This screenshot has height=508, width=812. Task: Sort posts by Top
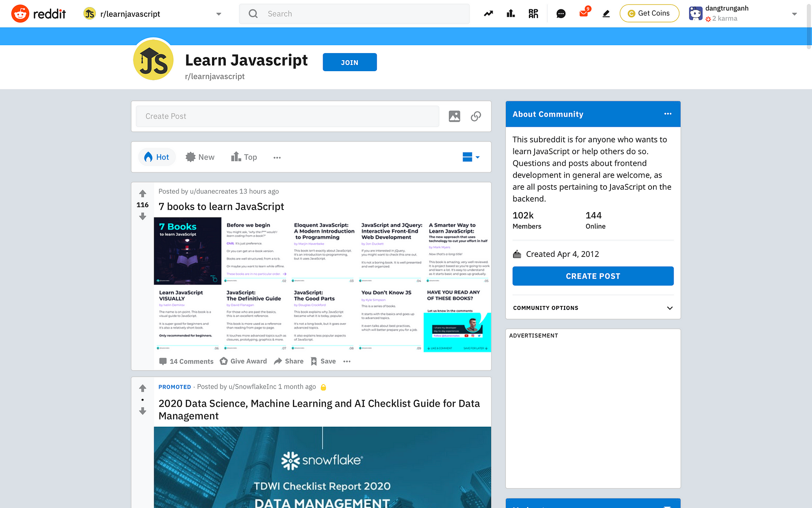(244, 157)
